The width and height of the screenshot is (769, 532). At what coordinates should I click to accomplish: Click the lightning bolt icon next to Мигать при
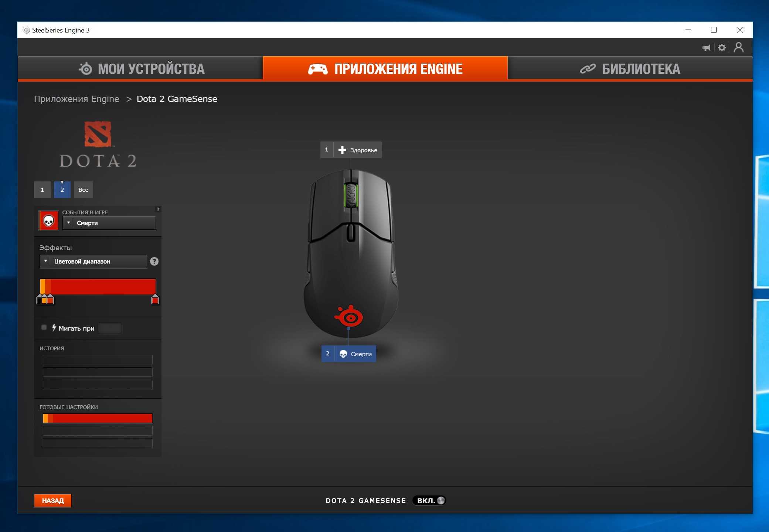pyautogui.click(x=54, y=328)
